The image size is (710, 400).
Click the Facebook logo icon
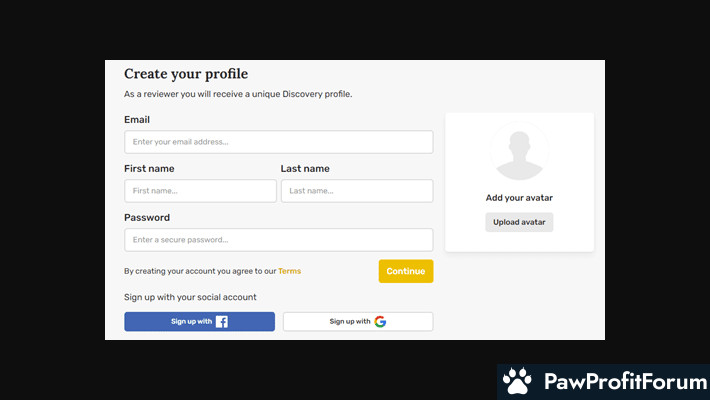[222, 322]
